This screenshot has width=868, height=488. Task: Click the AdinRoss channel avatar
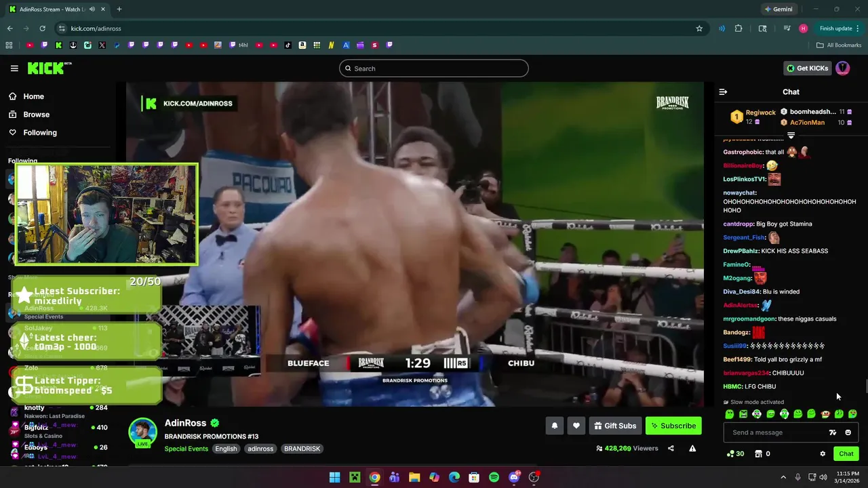coord(143,432)
